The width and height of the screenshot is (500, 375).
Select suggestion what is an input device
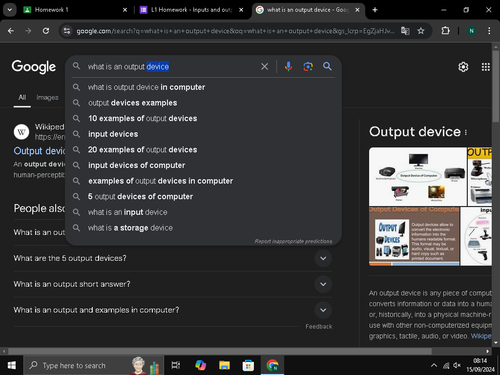pos(203,212)
